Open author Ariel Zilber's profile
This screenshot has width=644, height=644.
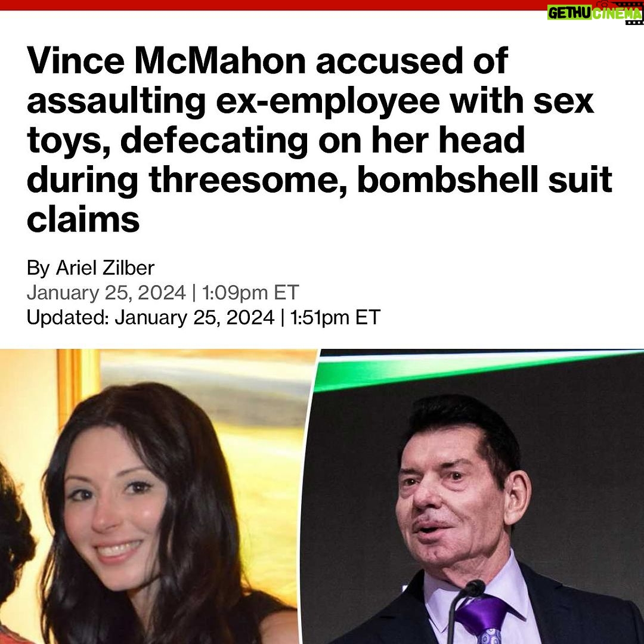105,268
